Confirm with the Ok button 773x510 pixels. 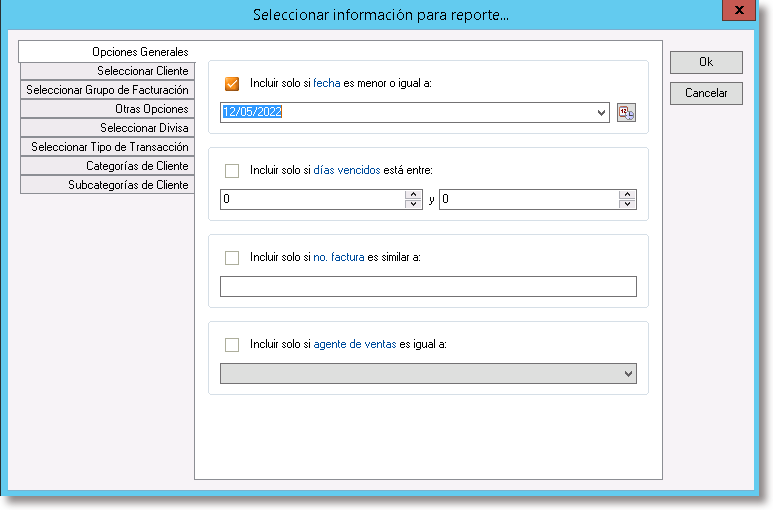coord(706,62)
